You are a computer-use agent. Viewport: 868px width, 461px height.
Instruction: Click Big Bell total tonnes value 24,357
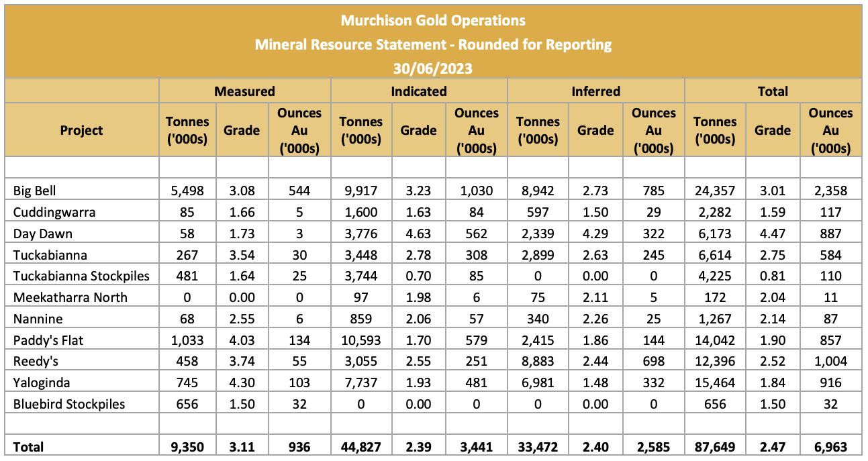(714, 191)
